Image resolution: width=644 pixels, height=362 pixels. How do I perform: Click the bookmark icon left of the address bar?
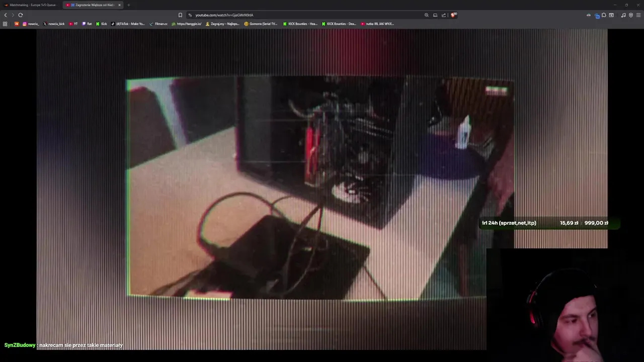click(180, 15)
